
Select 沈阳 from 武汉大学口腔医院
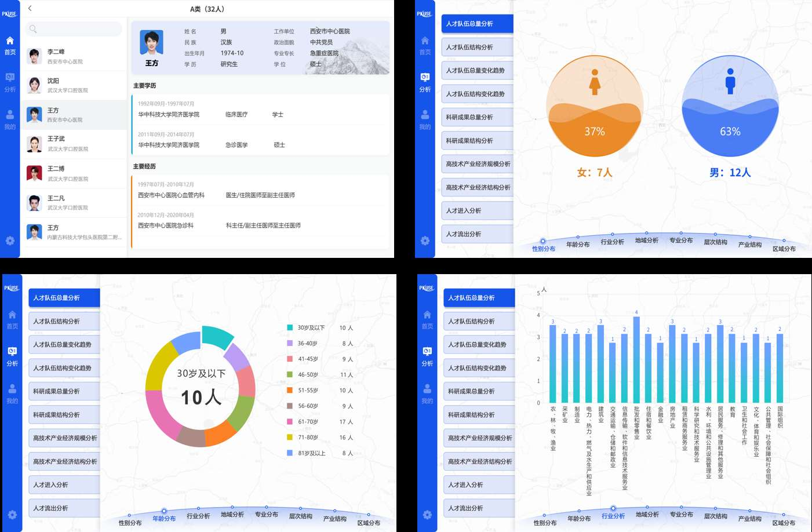click(74, 85)
